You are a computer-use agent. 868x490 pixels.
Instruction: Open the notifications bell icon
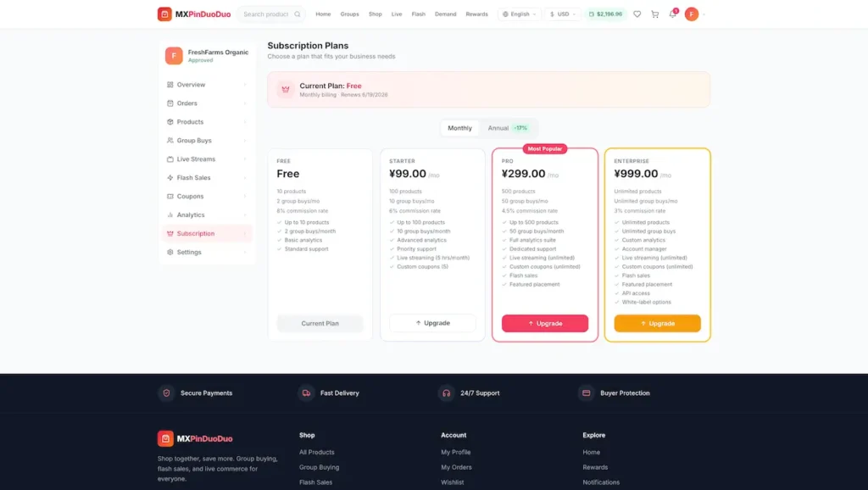(x=672, y=14)
